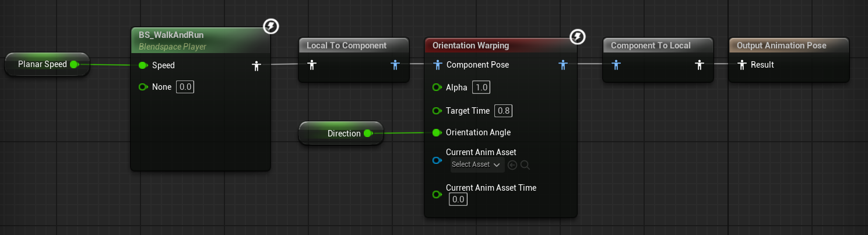868x235 pixels.
Task: Click the fast-path lightning icon on BS_WalkAndRun
Action: pos(270,26)
